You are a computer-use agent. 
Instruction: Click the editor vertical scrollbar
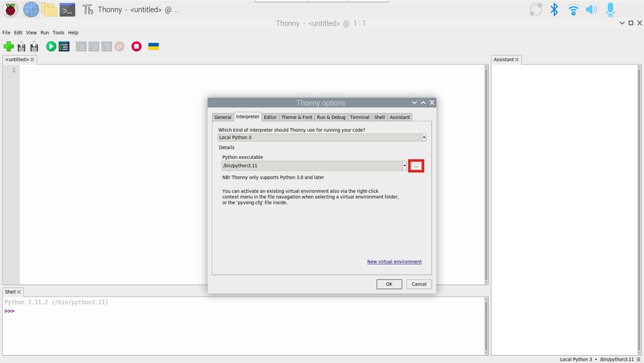tap(486, 175)
